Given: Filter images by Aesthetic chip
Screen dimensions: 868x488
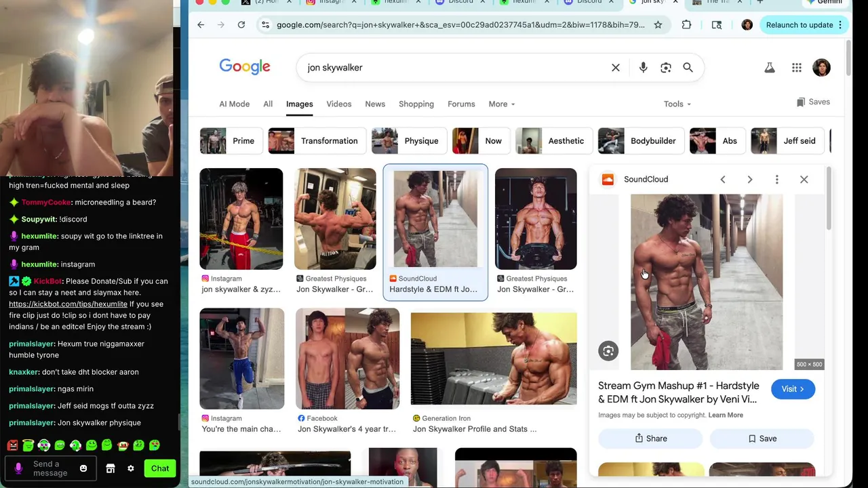Looking at the screenshot, I should (x=553, y=141).
